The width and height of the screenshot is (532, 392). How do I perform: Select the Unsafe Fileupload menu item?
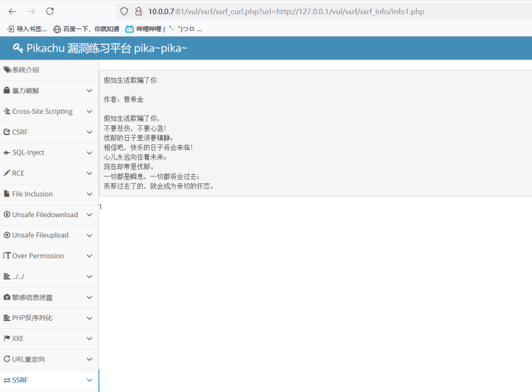pos(40,235)
